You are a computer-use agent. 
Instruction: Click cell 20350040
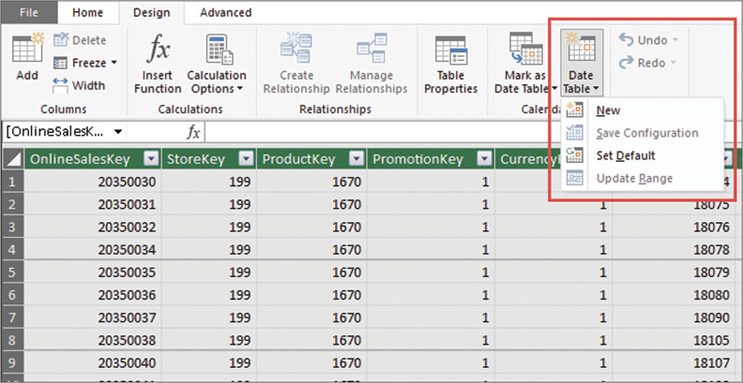pyautogui.click(x=93, y=364)
